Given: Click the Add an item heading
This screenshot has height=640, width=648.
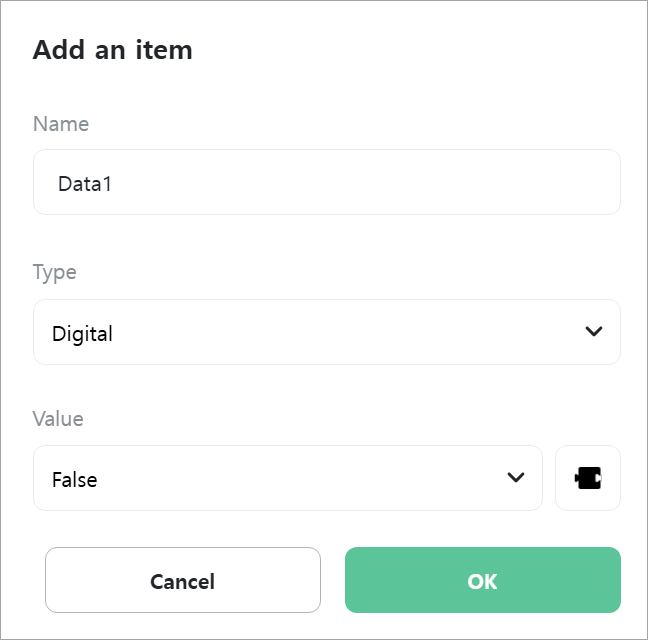Looking at the screenshot, I should [x=112, y=50].
